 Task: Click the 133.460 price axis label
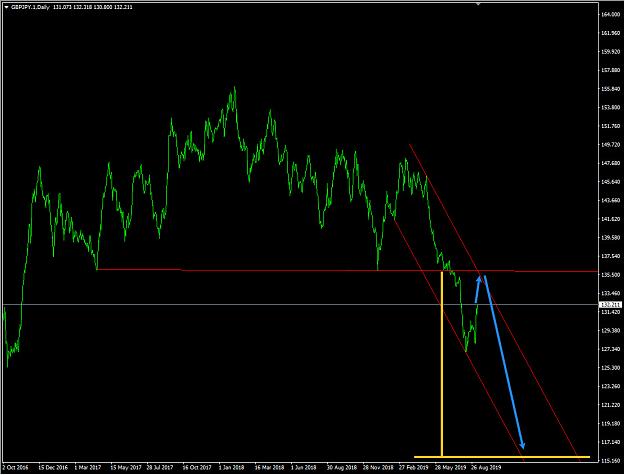point(610,293)
